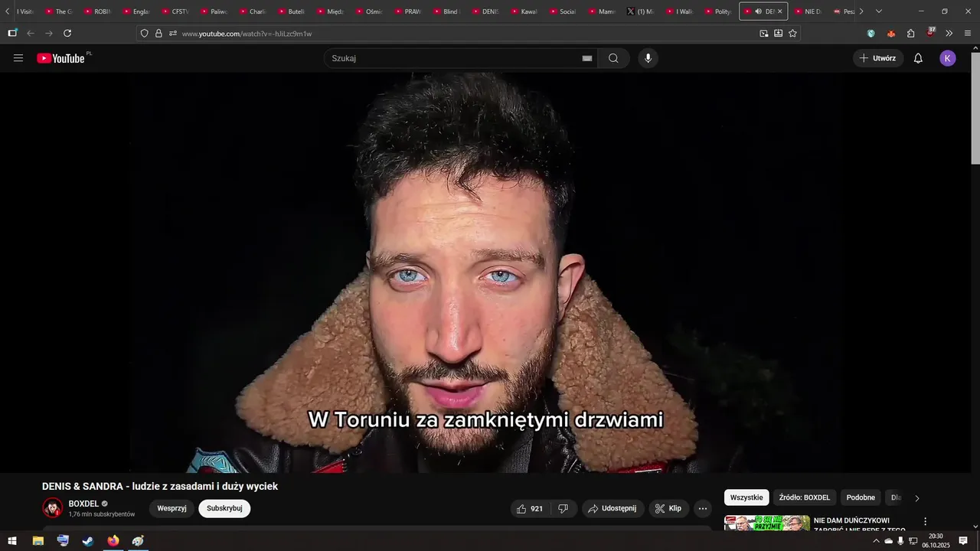This screenshot has width=980, height=551.
Task: Close the active DENIS tab
Action: (x=780, y=11)
